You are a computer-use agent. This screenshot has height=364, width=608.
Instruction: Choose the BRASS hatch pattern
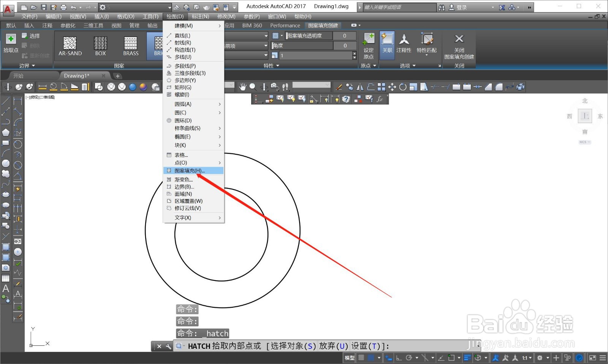(x=131, y=46)
